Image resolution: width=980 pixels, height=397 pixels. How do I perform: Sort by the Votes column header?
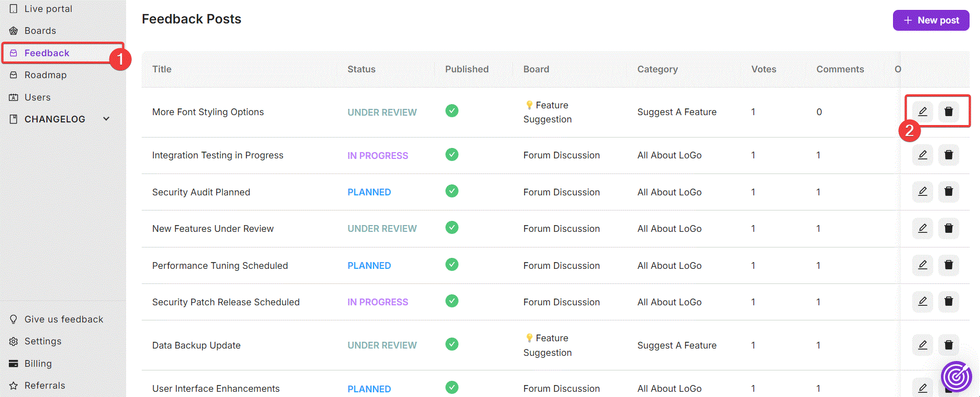(x=764, y=69)
